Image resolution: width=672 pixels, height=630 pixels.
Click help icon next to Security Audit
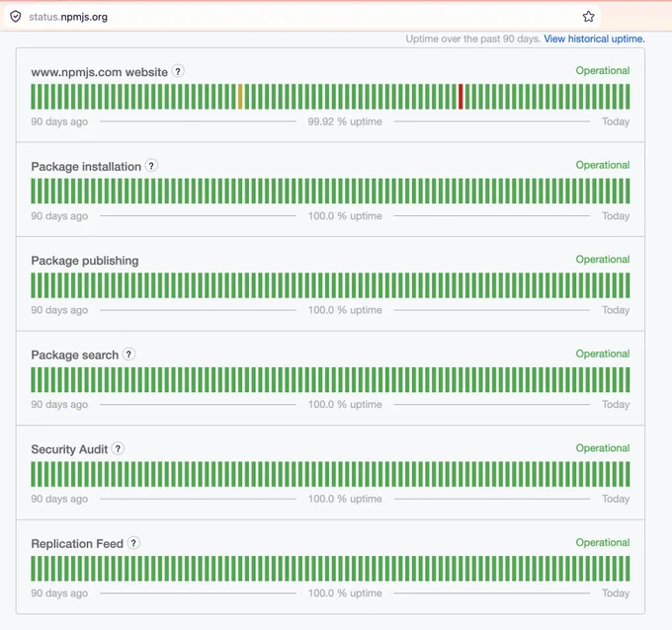pyautogui.click(x=118, y=448)
